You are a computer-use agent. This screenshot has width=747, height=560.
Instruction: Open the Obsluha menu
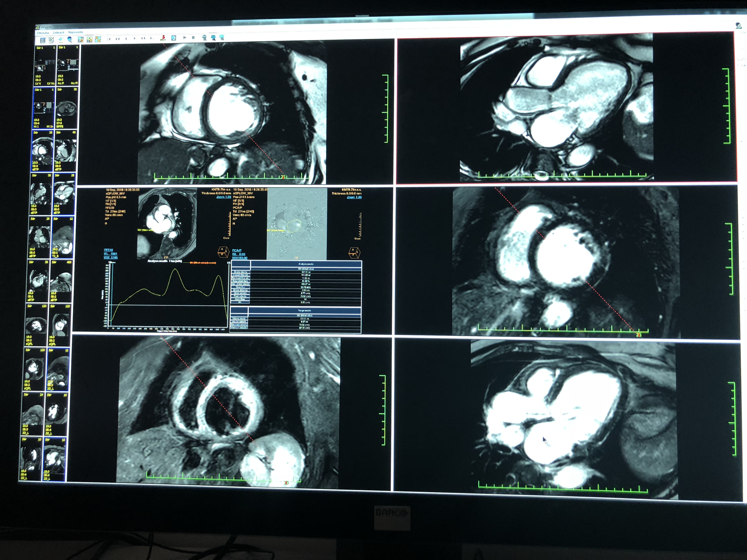click(43, 33)
